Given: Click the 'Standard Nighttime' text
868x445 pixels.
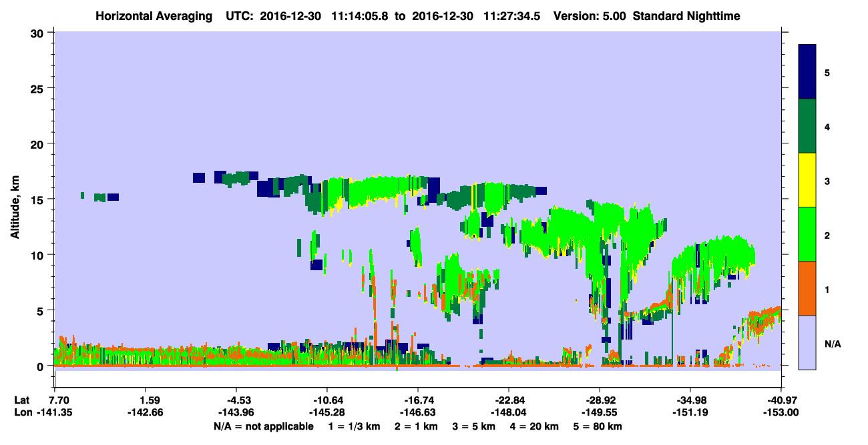Looking at the screenshot, I should [686, 15].
